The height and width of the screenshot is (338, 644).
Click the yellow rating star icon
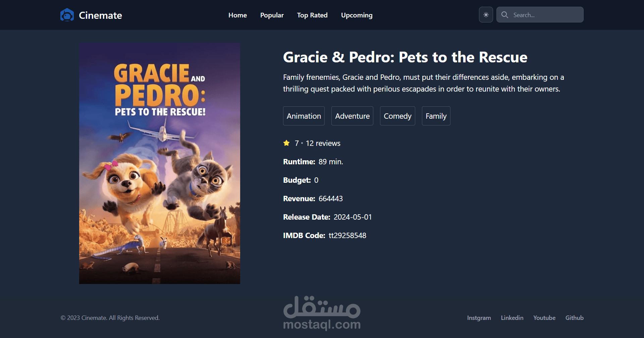click(286, 143)
